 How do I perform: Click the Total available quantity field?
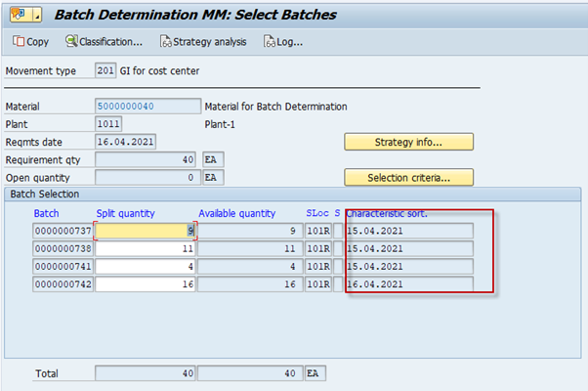pyautogui.click(x=250, y=373)
